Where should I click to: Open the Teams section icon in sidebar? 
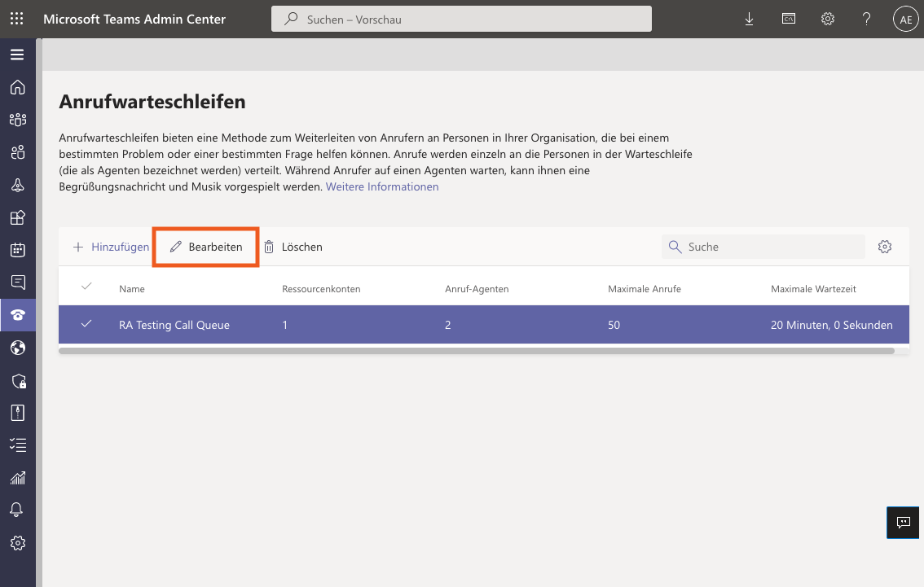tap(18, 120)
